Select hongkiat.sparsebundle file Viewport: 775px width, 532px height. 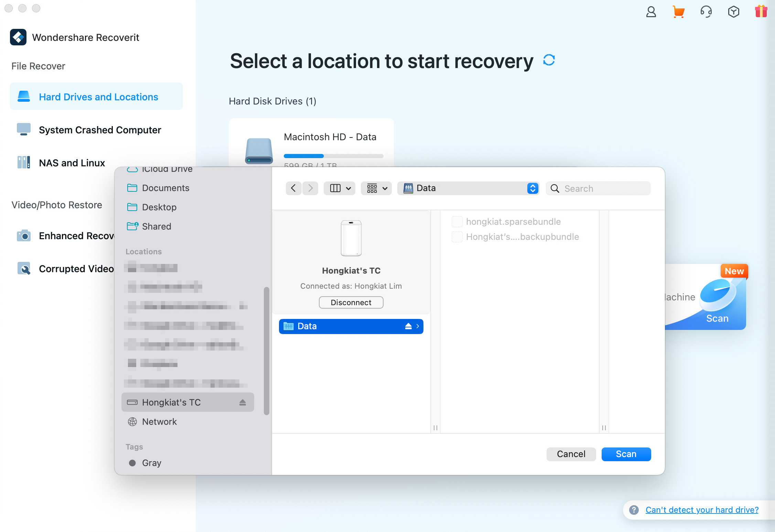coord(513,221)
